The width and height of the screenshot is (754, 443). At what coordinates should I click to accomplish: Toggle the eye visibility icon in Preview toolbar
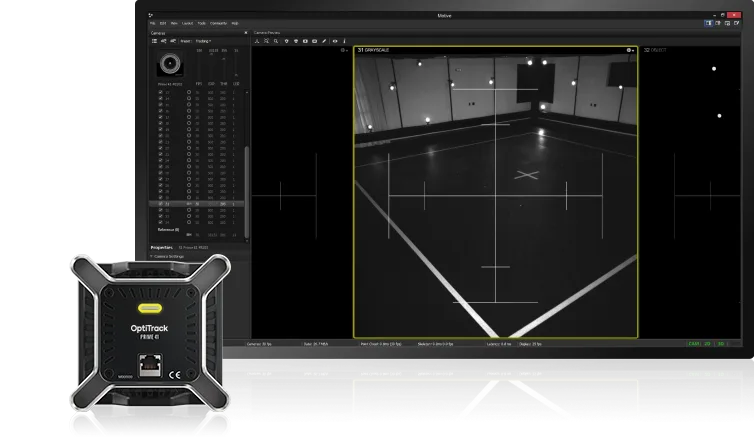click(x=335, y=41)
